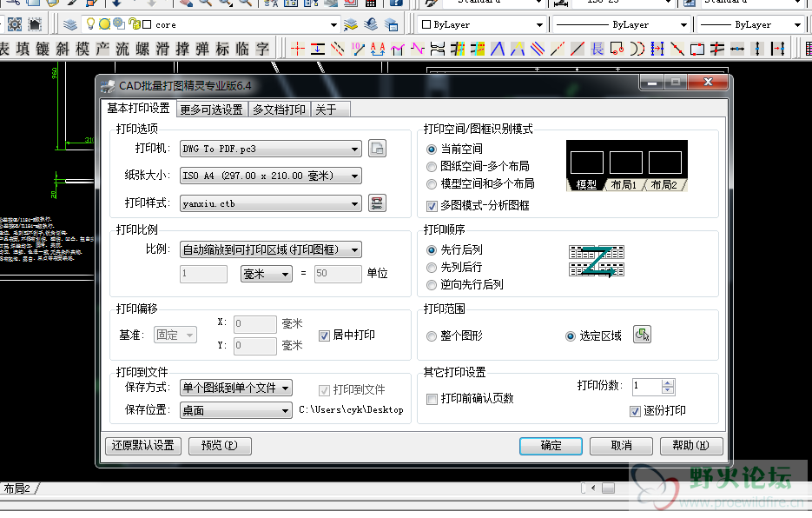Click the red dashed parallel lines icon

(338, 49)
